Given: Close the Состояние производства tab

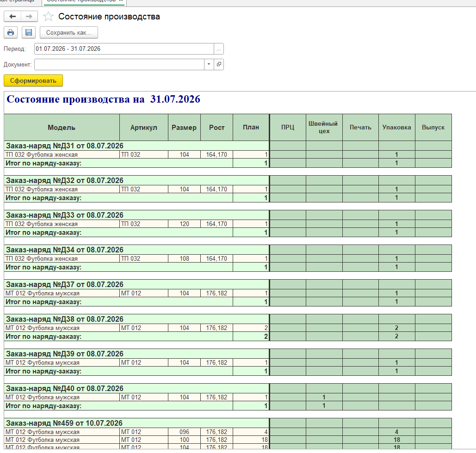Looking at the screenshot, I should 121,1.
